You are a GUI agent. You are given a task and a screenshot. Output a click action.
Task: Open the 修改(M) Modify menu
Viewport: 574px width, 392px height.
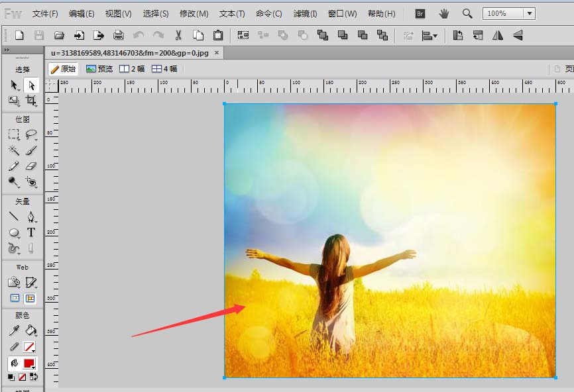194,13
